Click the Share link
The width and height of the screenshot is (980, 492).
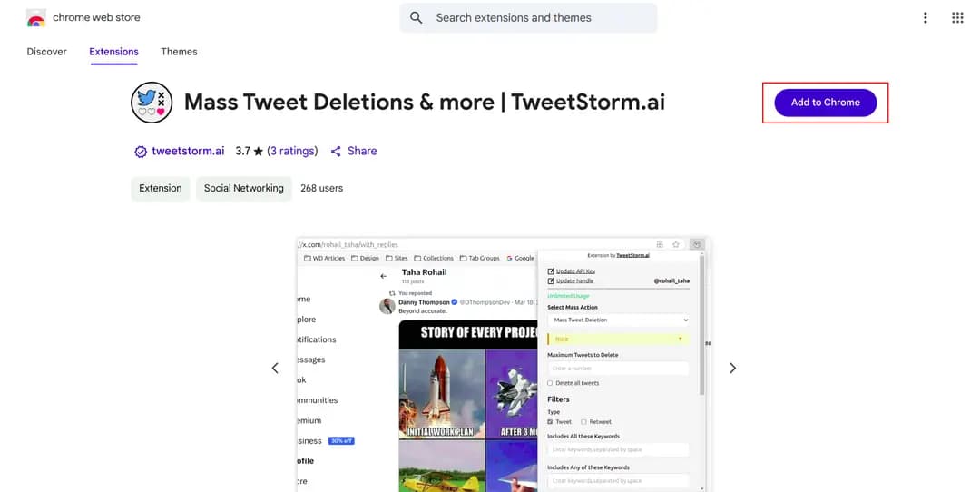362,152
